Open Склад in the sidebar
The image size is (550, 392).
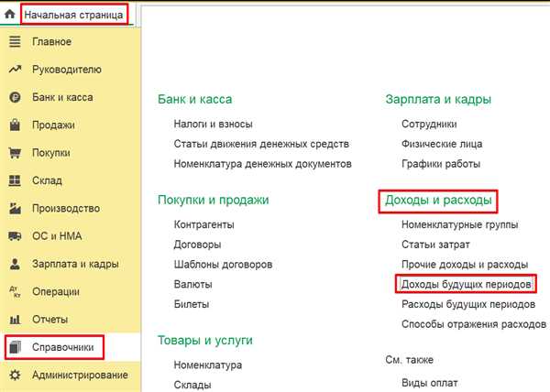(x=47, y=180)
